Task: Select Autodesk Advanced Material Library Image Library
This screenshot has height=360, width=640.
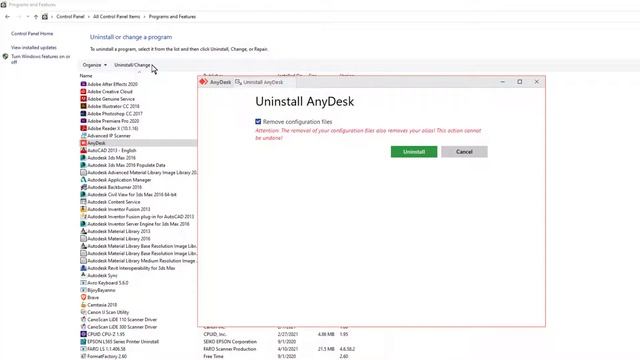Action: [142, 172]
